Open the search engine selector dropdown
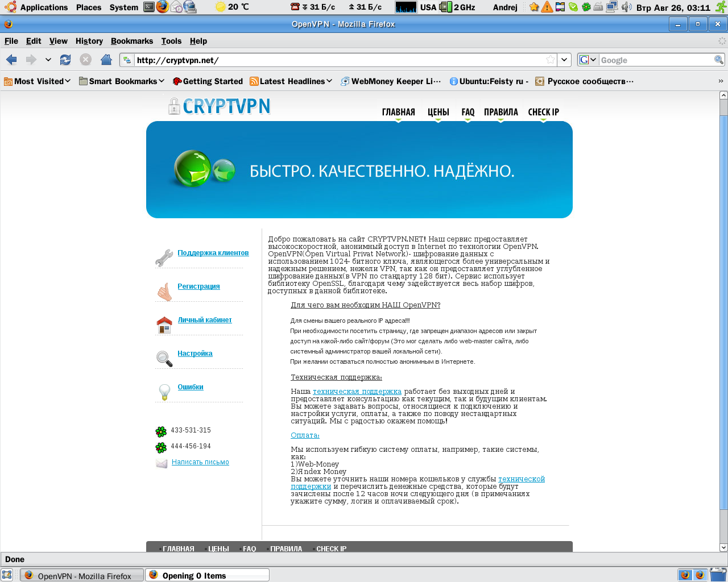The height and width of the screenshot is (582, 728). point(588,60)
